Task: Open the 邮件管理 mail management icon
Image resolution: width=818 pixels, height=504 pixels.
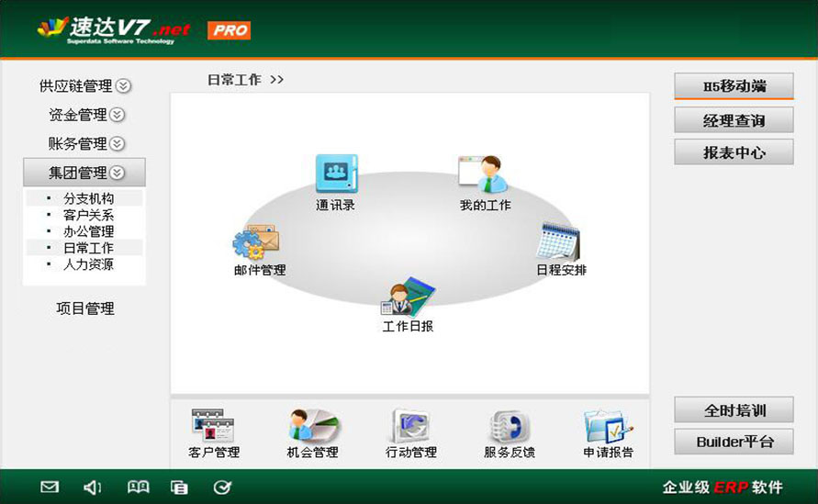Action: pos(256,242)
